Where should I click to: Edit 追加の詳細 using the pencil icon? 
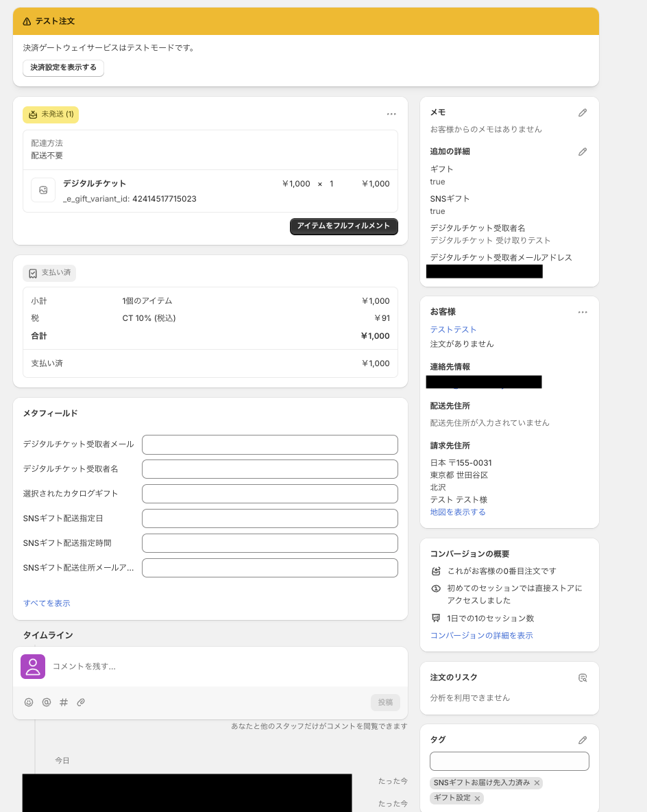(x=583, y=152)
